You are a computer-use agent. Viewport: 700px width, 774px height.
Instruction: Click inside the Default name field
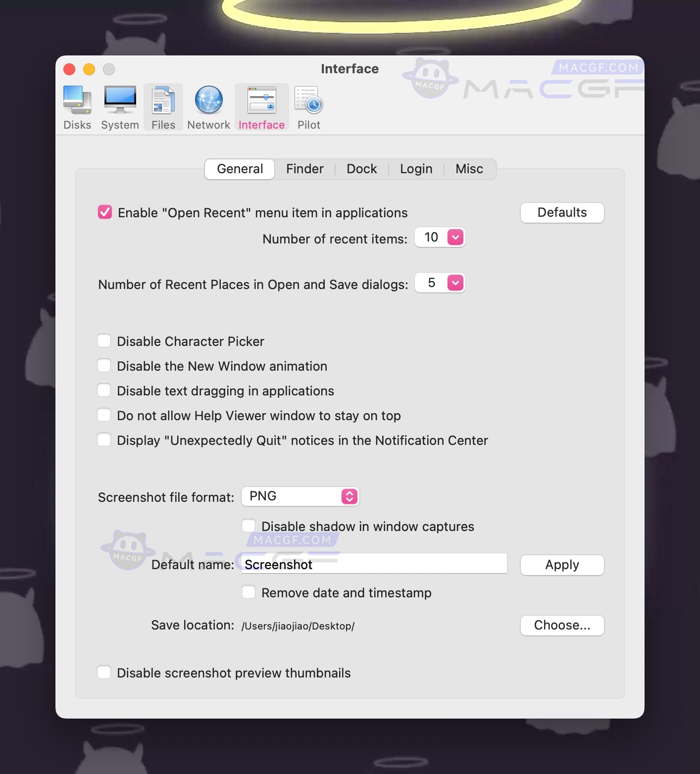tap(373, 564)
